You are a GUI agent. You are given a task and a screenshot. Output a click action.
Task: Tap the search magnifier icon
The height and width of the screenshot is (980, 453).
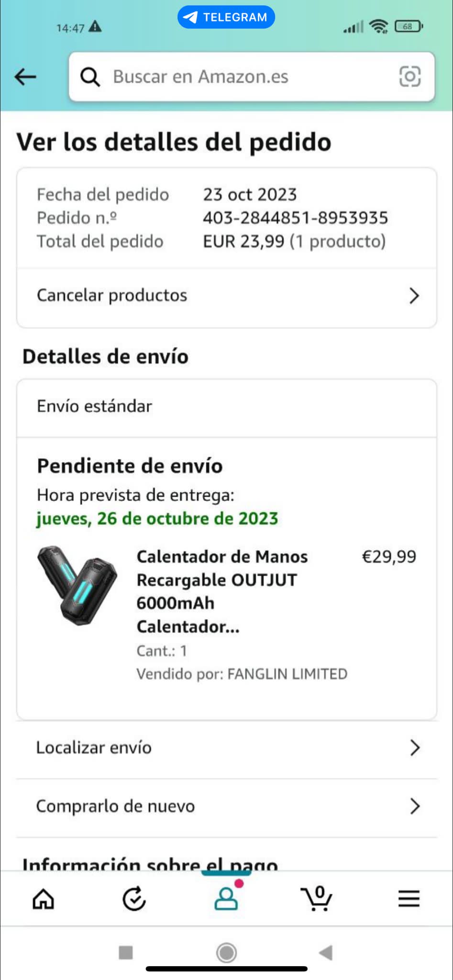(90, 77)
